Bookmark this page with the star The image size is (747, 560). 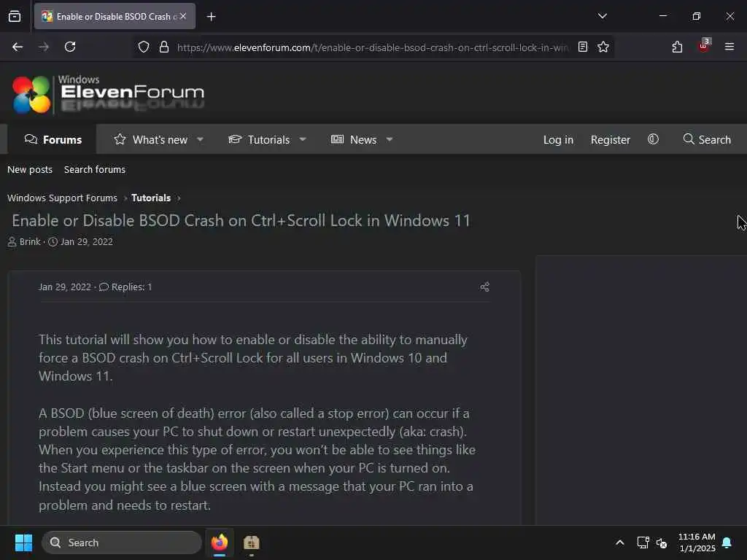[x=603, y=47]
